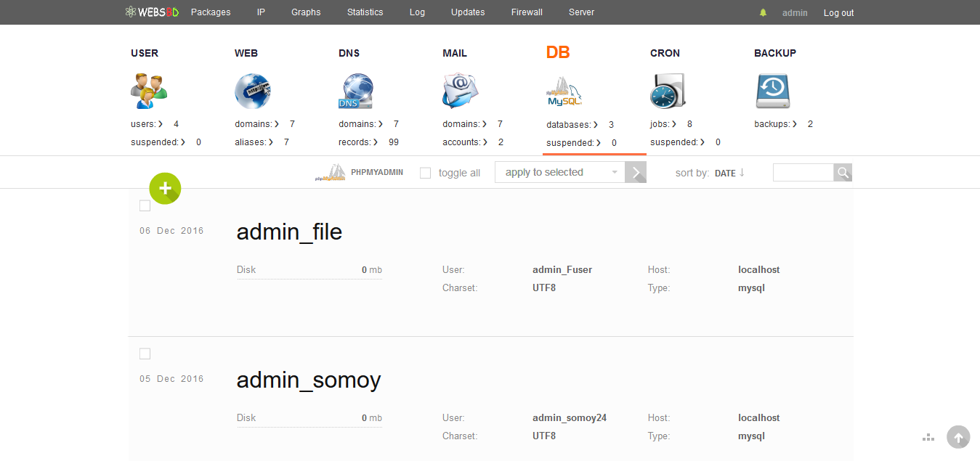
Task: Open the Packages menu item
Action: point(211,12)
